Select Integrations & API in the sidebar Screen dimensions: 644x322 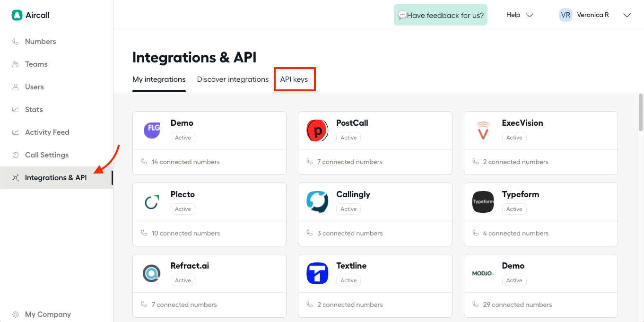(x=57, y=178)
